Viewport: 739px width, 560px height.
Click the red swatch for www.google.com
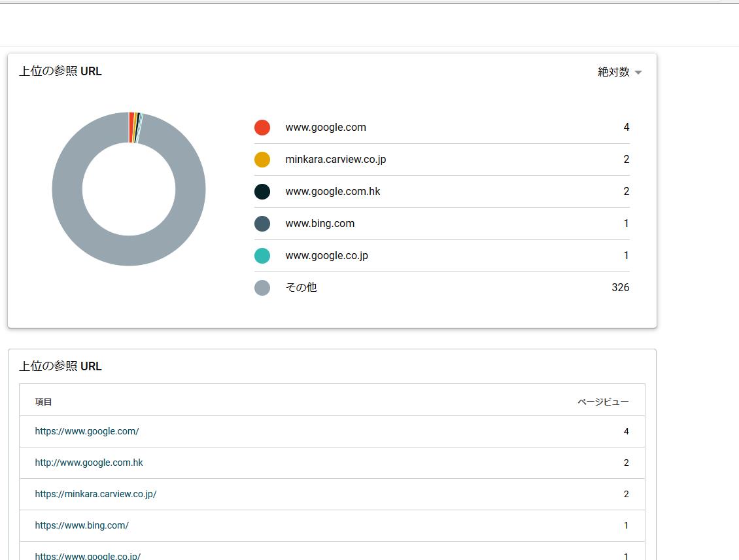[262, 128]
